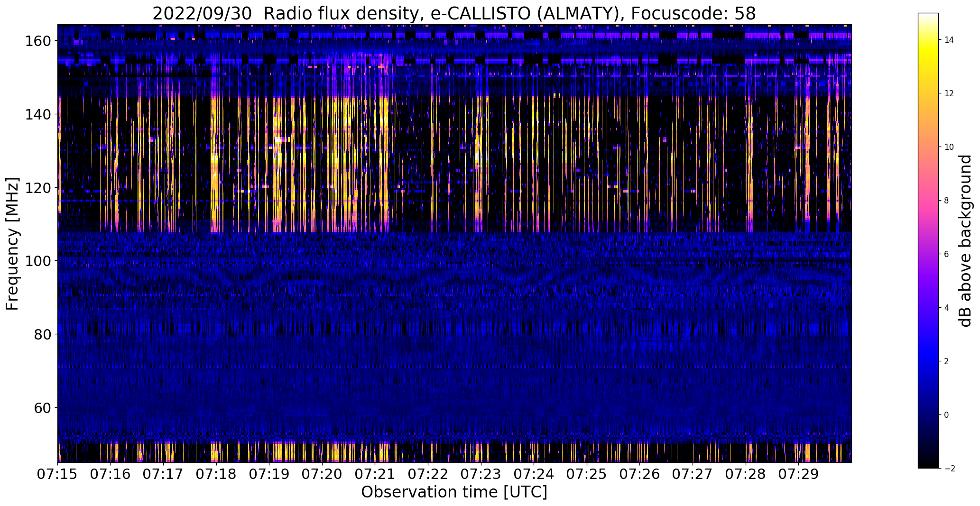Screen dimensions: 980x506
Task: Click the 60 frequency tick label
Action: click(42, 407)
